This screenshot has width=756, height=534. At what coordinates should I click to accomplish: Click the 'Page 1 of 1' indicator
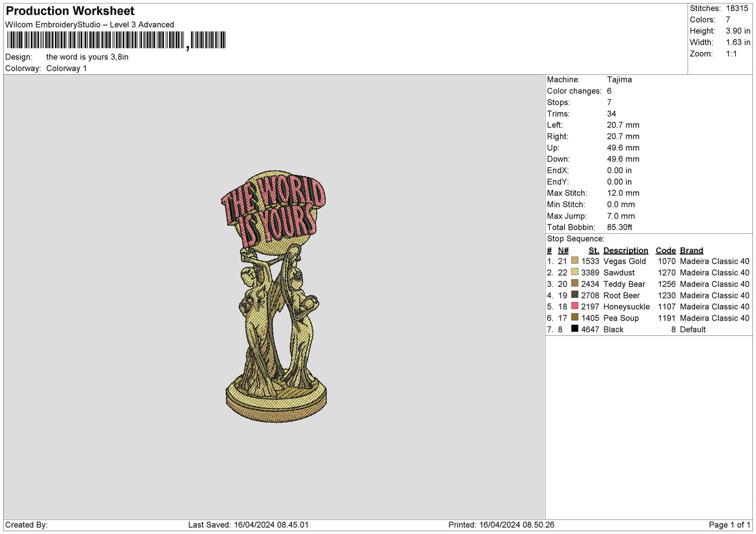pyautogui.click(x=729, y=525)
